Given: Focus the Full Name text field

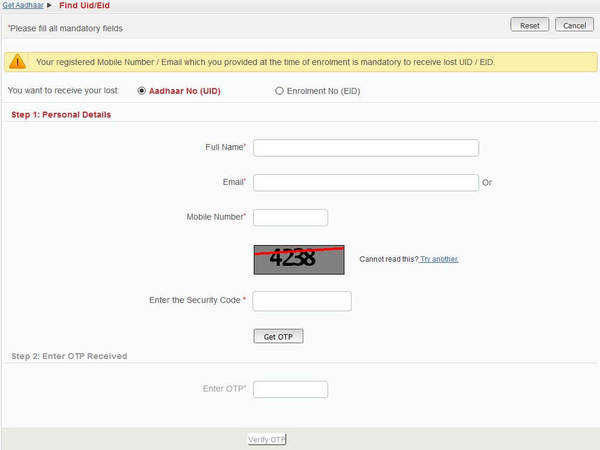Looking at the screenshot, I should pyautogui.click(x=366, y=148).
